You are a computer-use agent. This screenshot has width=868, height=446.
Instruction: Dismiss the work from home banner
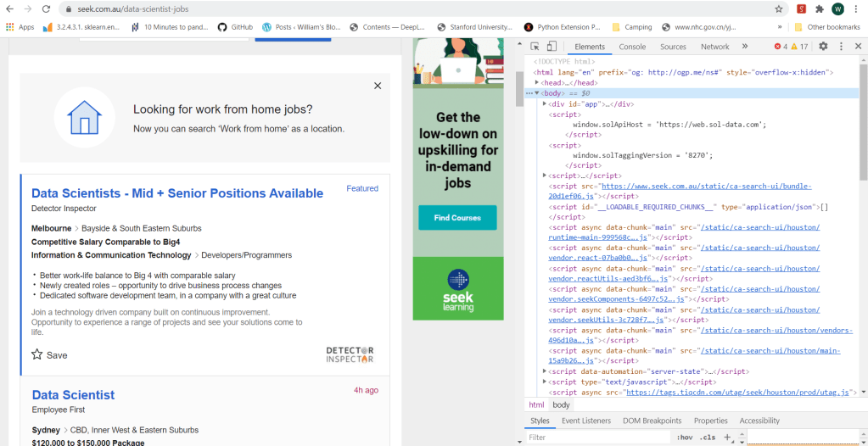[x=378, y=86]
